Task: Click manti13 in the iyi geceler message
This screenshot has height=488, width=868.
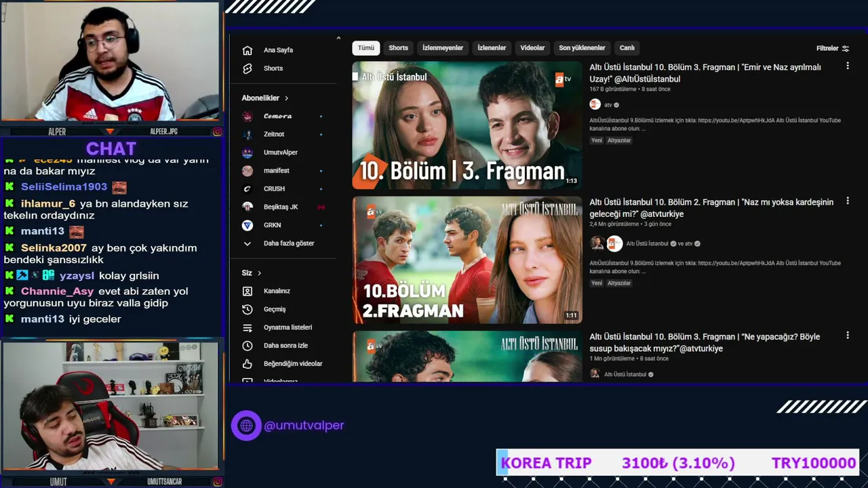Action: (43, 319)
